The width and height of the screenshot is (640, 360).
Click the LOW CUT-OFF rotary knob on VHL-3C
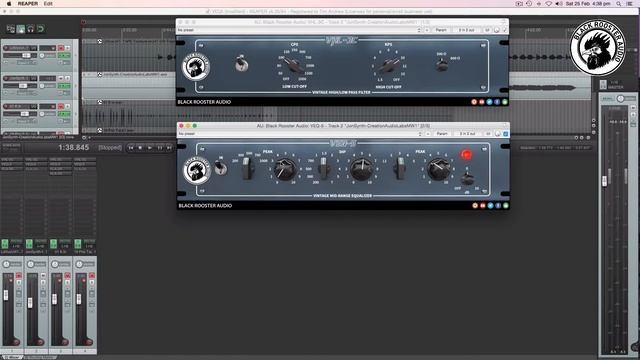click(294, 65)
